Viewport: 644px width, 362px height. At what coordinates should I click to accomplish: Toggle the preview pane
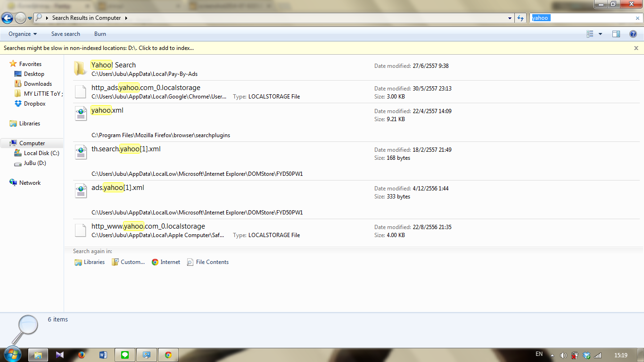tap(616, 34)
